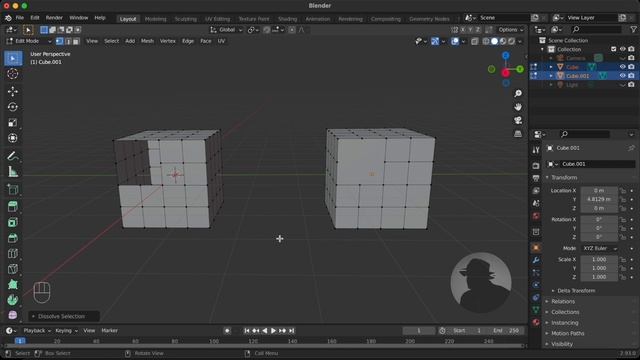The width and height of the screenshot is (640, 360).
Task: Click the pan hand icon in viewport
Action: coord(518,107)
